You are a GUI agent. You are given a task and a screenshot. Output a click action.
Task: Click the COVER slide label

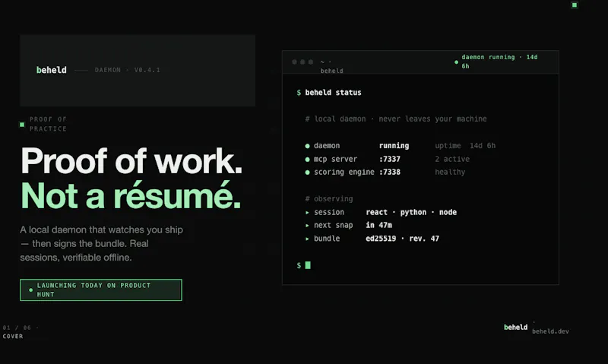(13, 337)
